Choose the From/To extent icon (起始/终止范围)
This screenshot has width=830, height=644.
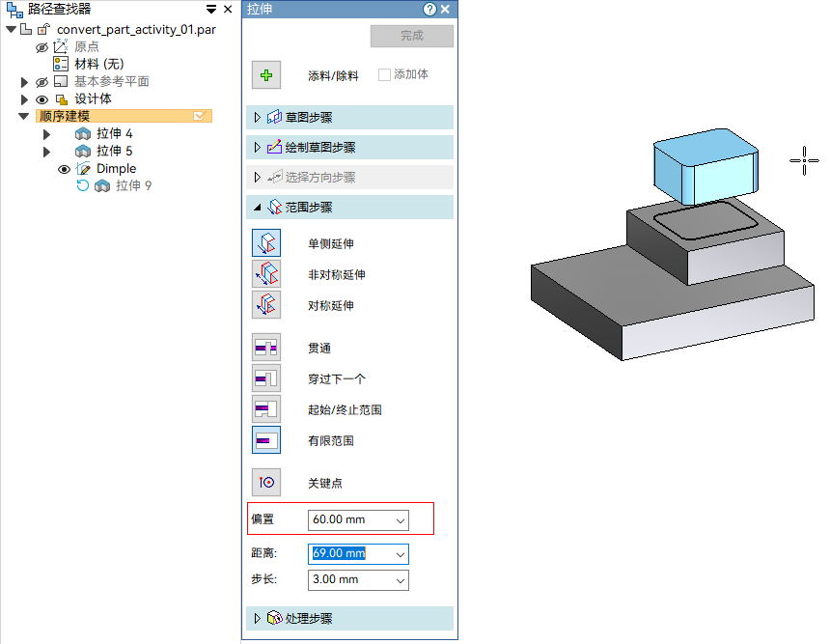tap(266, 408)
